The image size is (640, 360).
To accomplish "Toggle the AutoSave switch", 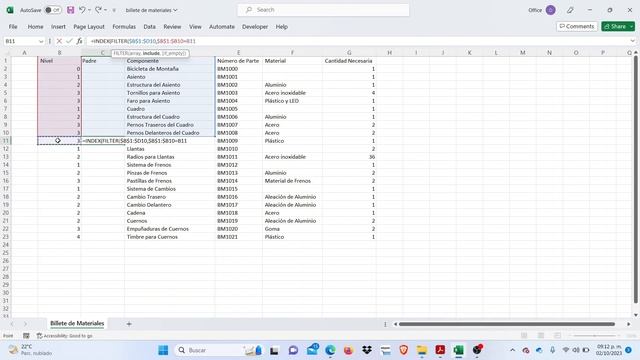I will tap(53, 10).
